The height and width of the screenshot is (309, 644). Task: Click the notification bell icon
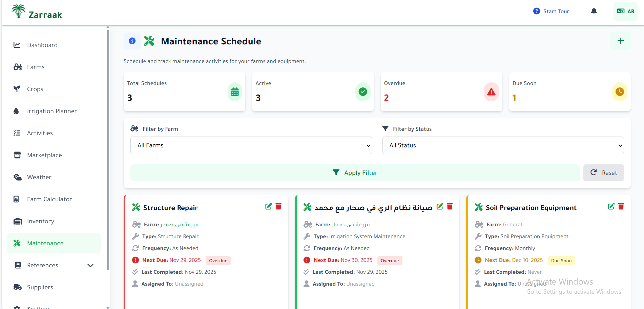(594, 11)
